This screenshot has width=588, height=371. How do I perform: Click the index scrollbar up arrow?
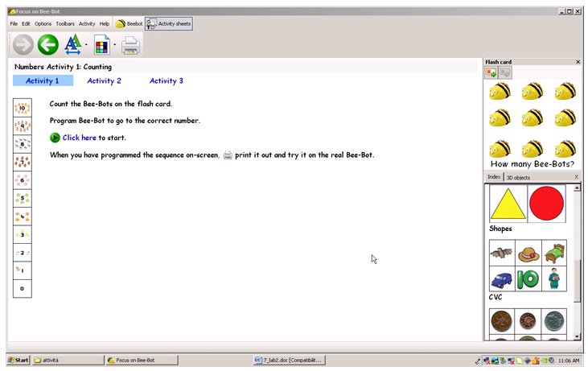(577, 188)
